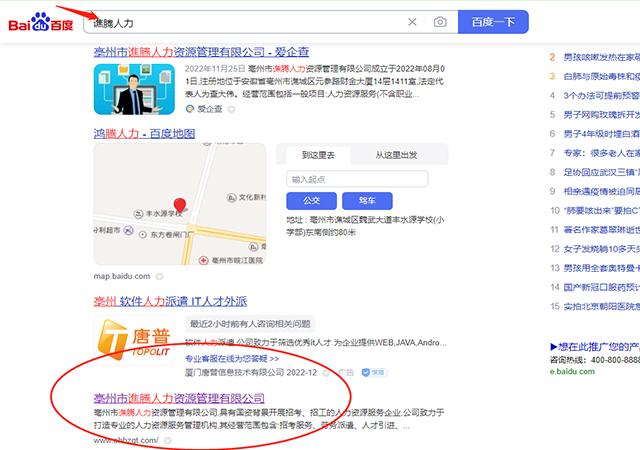Select 公交 transit route button

[x=311, y=200]
